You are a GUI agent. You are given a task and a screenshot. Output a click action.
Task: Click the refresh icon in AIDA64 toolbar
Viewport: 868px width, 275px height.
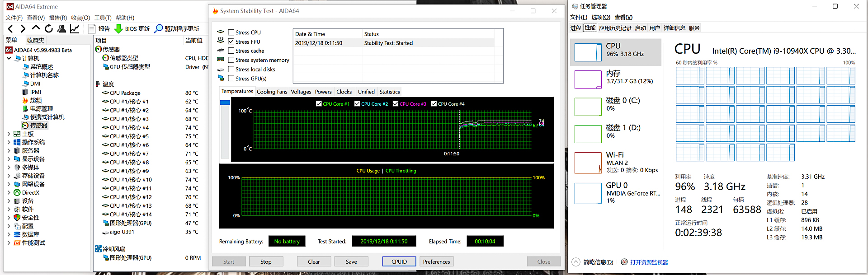click(x=49, y=28)
